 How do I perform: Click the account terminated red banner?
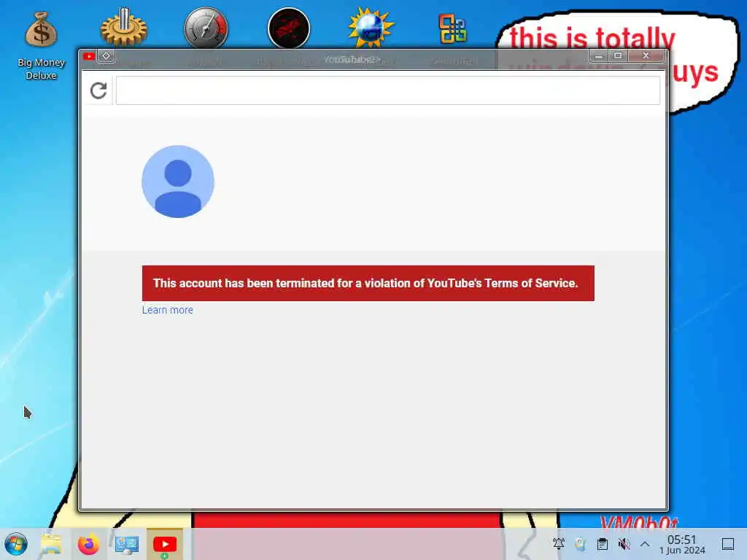tap(368, 284)
